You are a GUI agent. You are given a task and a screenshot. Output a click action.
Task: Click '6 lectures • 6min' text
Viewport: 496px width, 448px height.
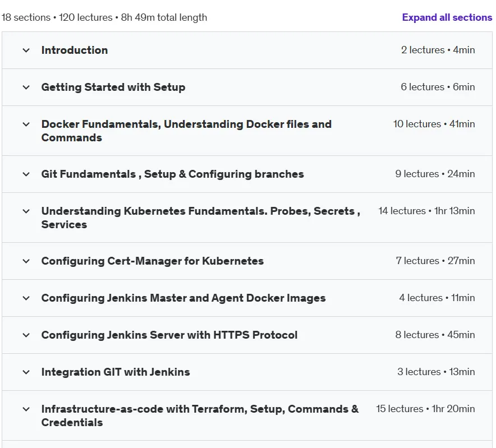(438, 87)
